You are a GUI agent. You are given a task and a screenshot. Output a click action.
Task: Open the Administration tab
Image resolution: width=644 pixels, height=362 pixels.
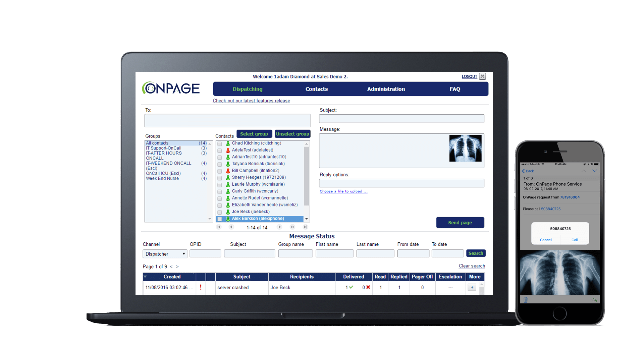tap(386, 89)
